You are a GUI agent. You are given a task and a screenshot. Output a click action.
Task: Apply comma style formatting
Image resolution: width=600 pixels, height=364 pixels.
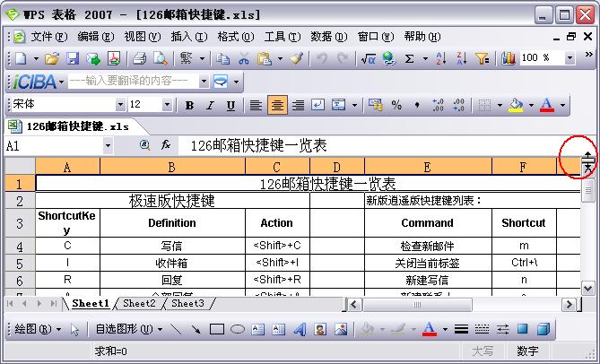coord(417,105)
